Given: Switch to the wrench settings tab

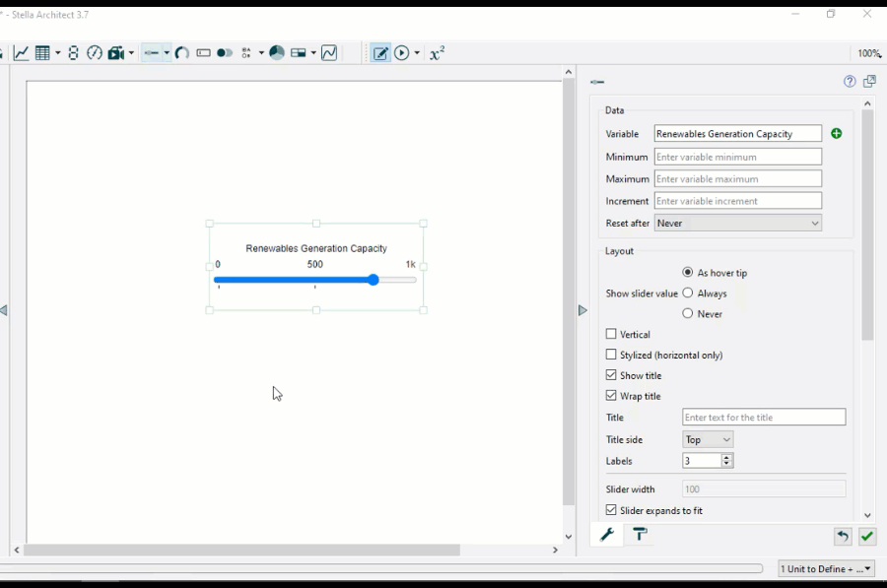Looking at the screenshot, I should pyautogui.click(x=607, y=534).
